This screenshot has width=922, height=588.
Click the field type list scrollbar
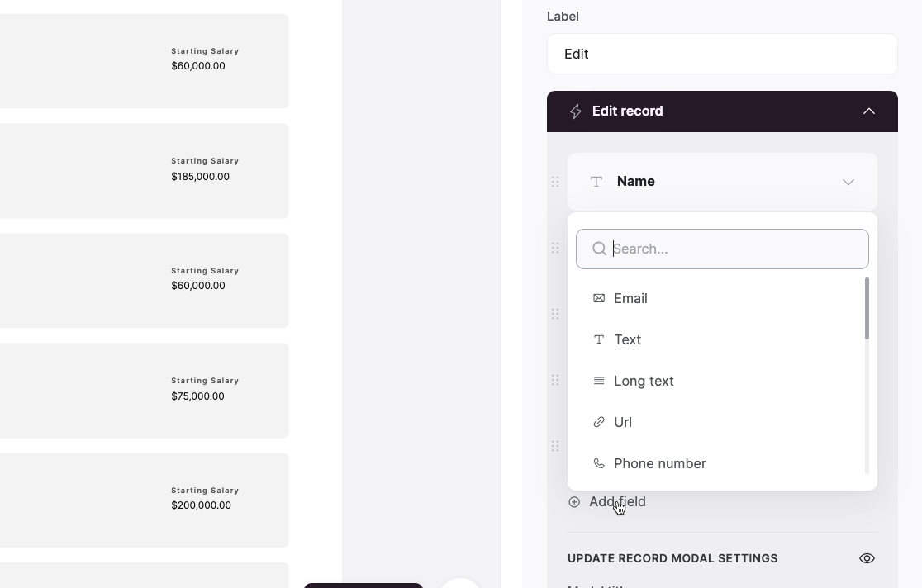click(867, 309)
